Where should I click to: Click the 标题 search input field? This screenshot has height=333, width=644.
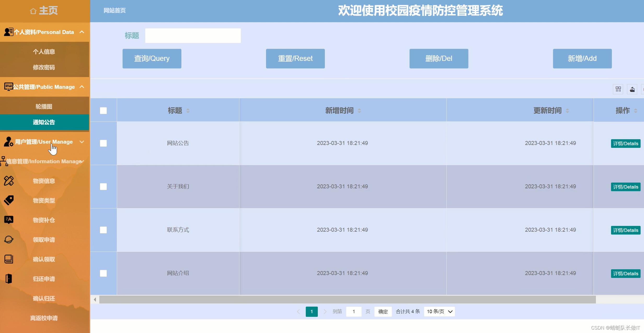(193, 36)
